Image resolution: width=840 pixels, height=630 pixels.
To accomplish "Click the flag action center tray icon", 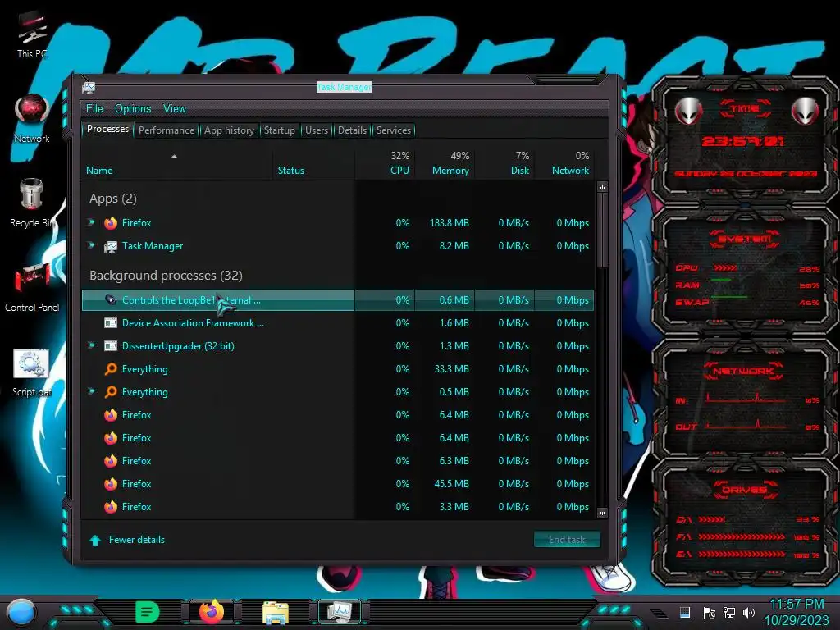I will [710, 612].
